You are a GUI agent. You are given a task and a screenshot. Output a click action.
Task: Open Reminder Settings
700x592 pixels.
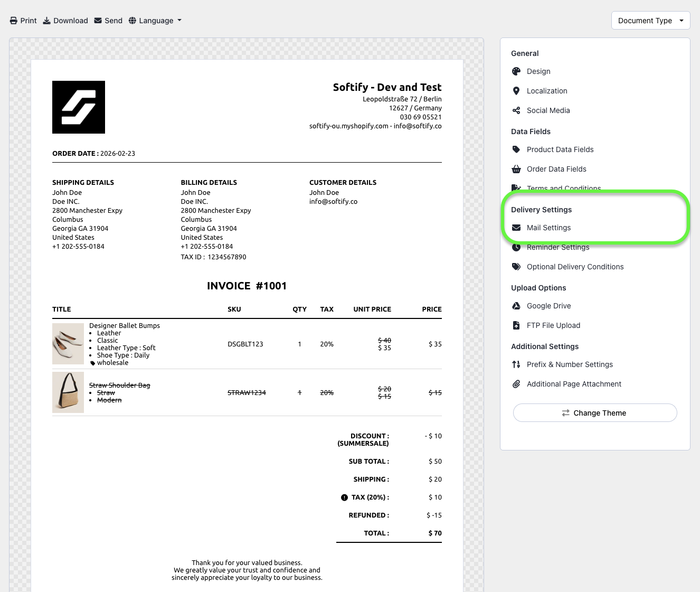click(558, 248)
